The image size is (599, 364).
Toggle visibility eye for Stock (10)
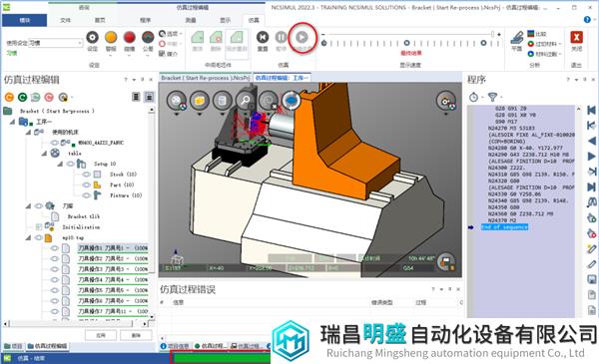(x=86, y=175)
